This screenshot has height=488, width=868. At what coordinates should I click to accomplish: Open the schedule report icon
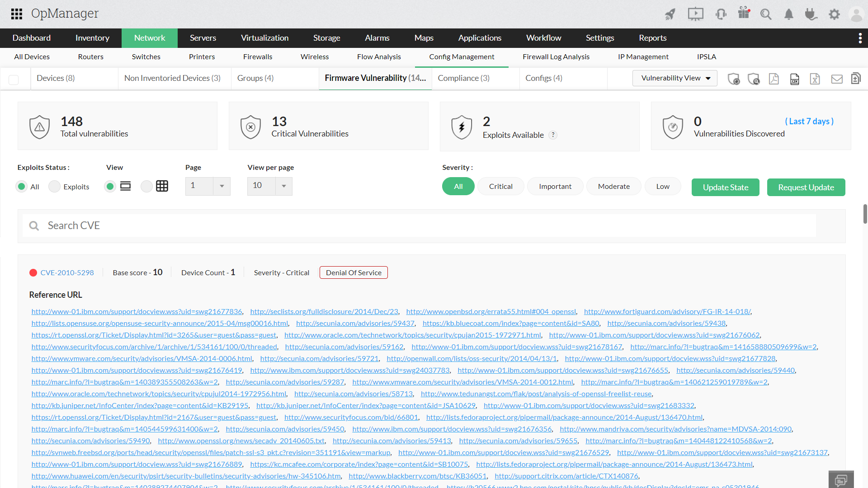click(x=856, y=79)
